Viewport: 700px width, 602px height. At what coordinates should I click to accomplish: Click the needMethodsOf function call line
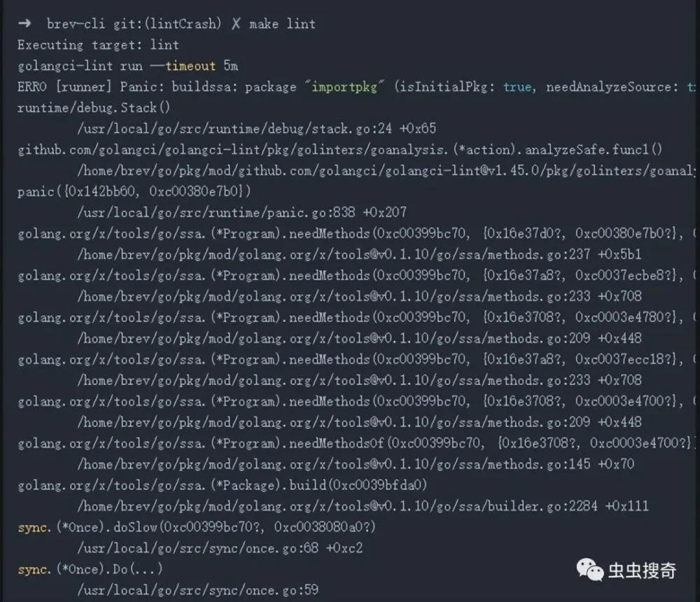coord(356,443)
